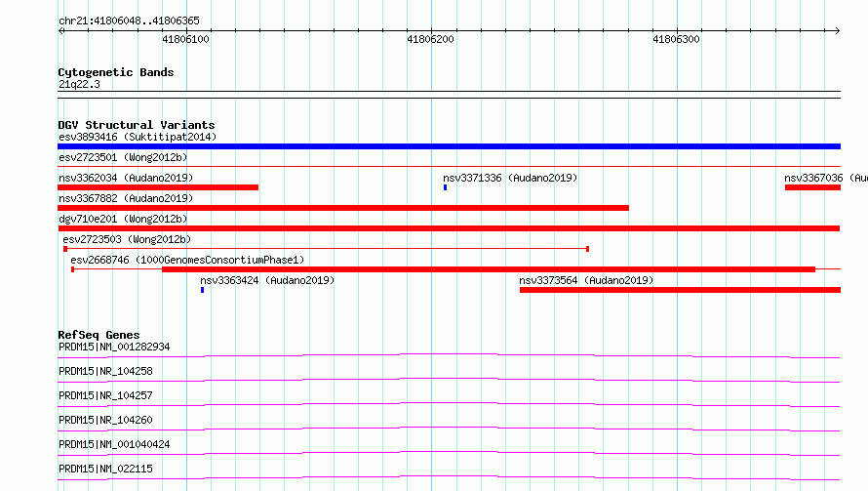The image size is (868, 491).
Task: Open esv2668746 (1000GenomesConsortiumPhase1) label
Action: pos(187,260)
